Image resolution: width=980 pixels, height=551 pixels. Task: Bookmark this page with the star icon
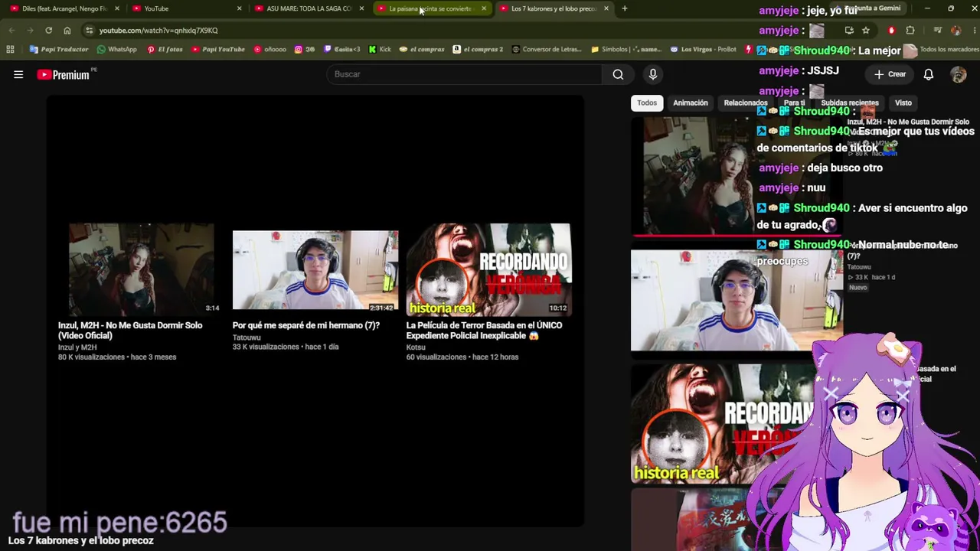coord(866,31)
